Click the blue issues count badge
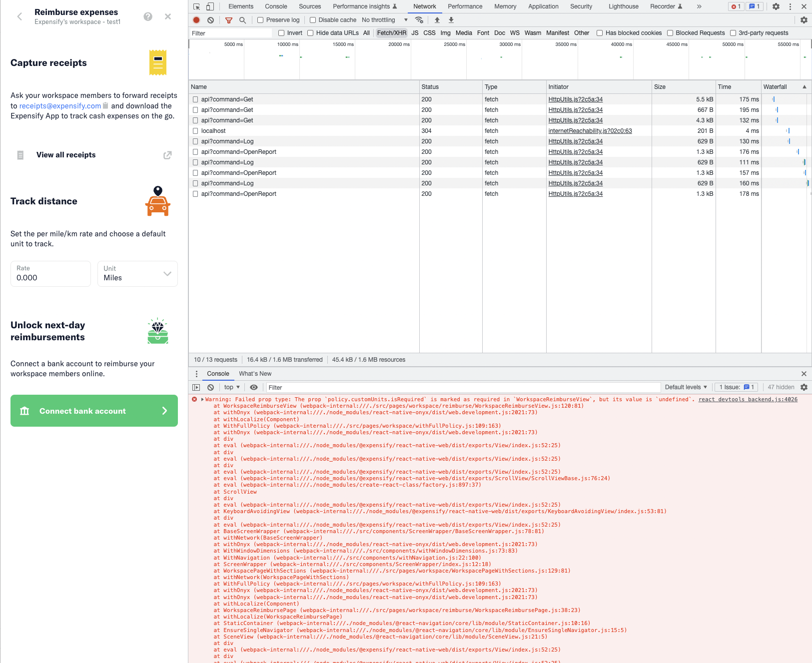This screenshot has width=812, height=663. (x=755, y=6)
